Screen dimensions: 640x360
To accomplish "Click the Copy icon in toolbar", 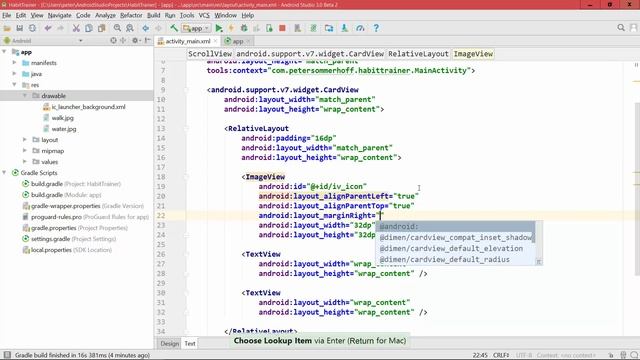I will click(89, 28).
